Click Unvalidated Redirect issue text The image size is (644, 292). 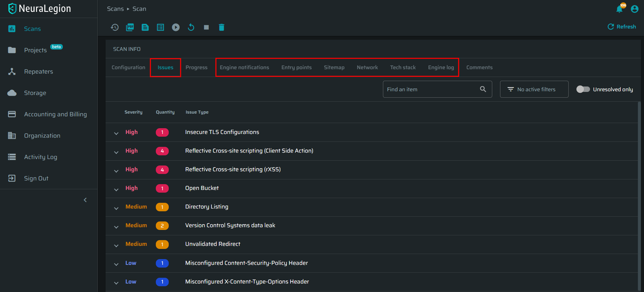(x=213, y=244)
